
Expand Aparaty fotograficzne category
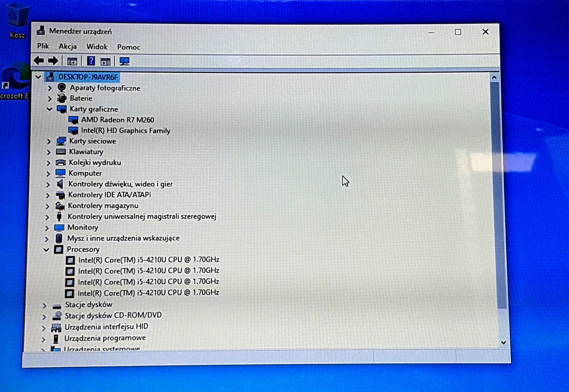50,88
